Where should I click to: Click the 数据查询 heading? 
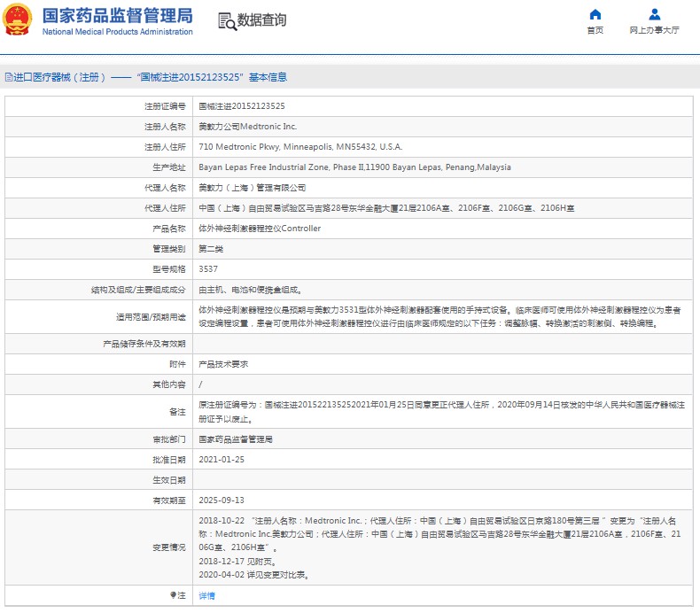point(261,20)
